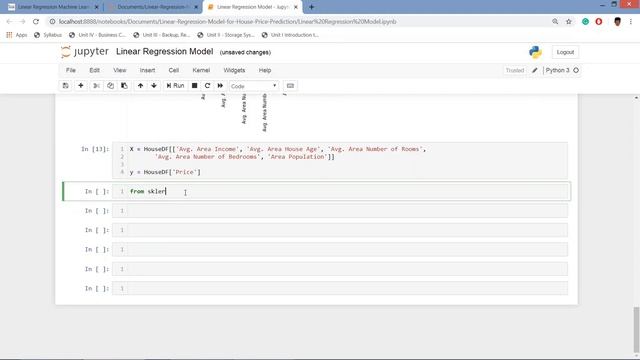Open the Kernel menu
The image size is (640, 360).
pyautogui.click(x=201, y=70)
